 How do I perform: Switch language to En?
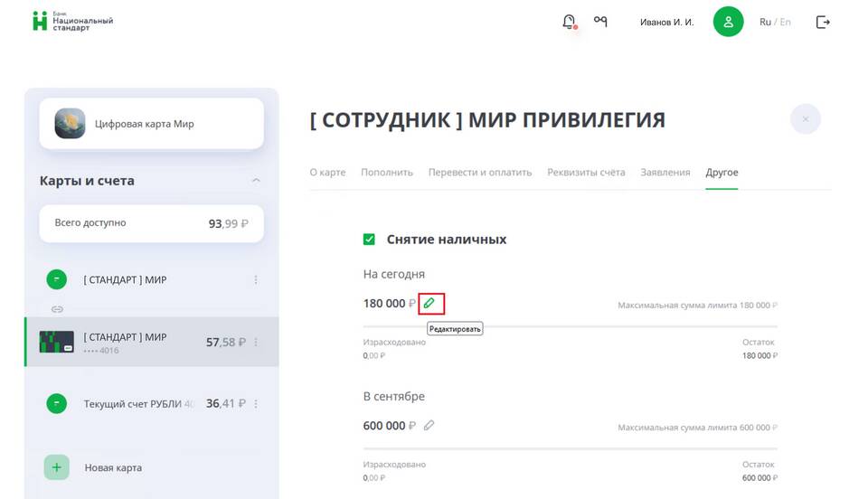point(785,22)
